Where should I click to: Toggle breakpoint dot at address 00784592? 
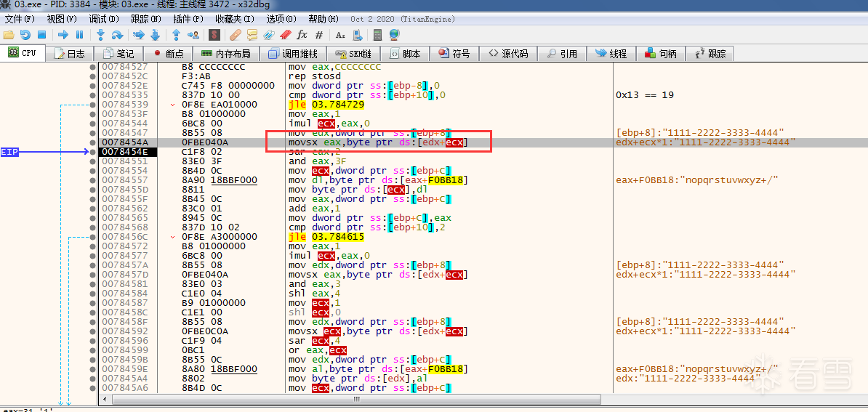pos(92,330)
